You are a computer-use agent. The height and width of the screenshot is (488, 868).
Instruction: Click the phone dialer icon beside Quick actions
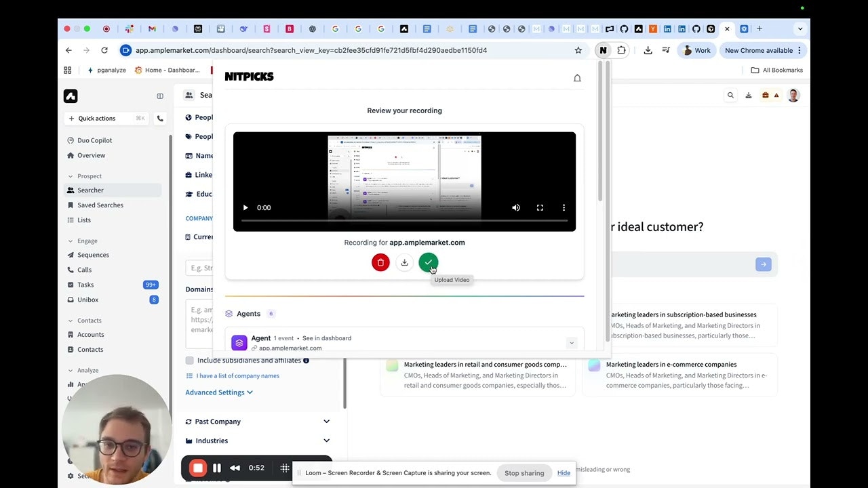point(160,118)
